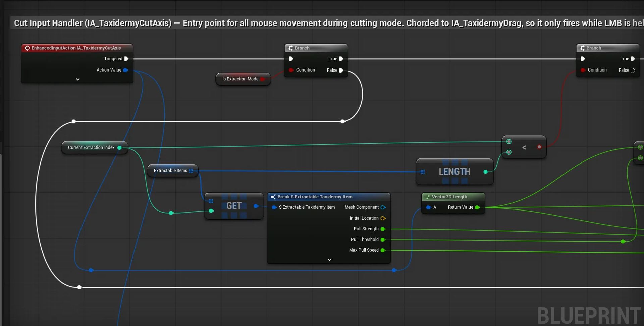The width and height of the screenshot is (644, 326).
Task: Select the Current Extraction Index variable node
Action: [95, 148]
